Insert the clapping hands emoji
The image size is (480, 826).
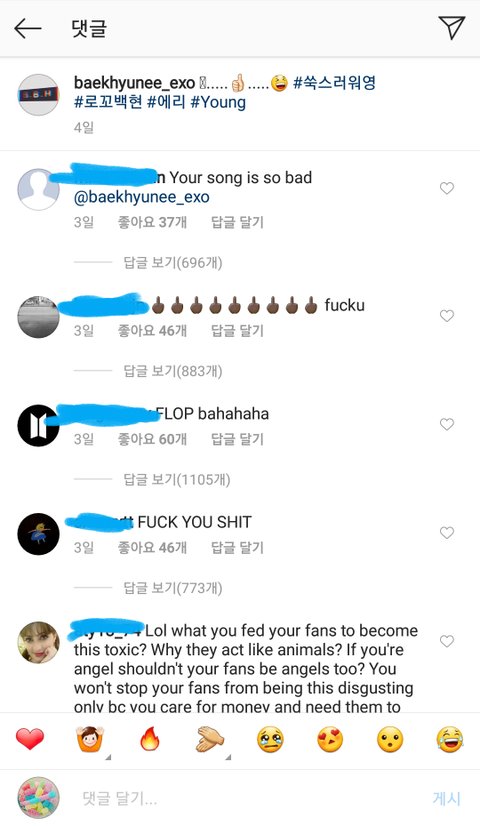(210, 740)
